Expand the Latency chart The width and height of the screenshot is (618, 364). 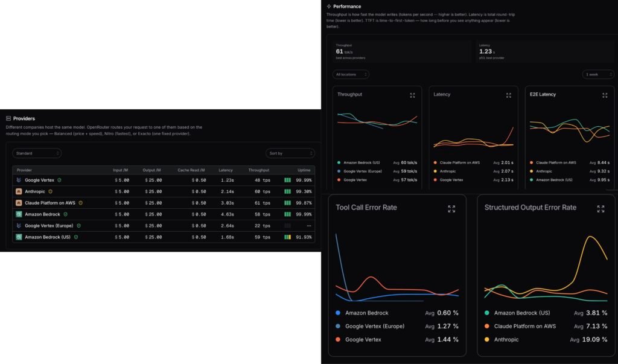click(508, 95)
